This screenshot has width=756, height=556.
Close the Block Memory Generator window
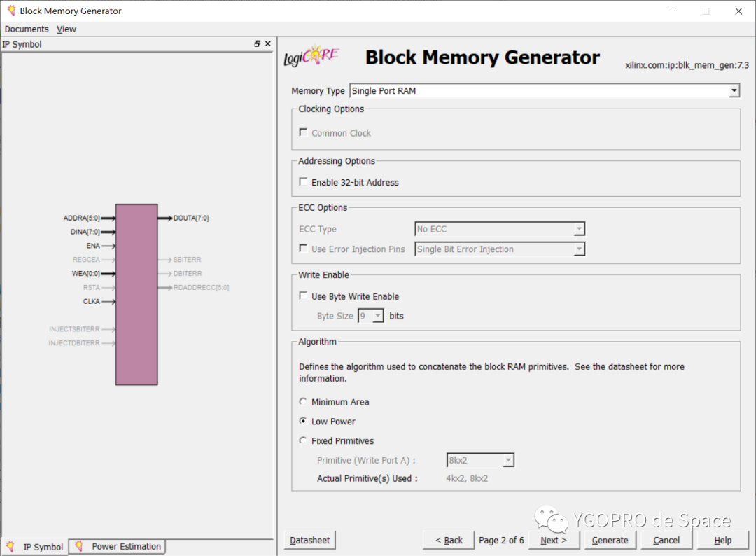pos(738,11)
